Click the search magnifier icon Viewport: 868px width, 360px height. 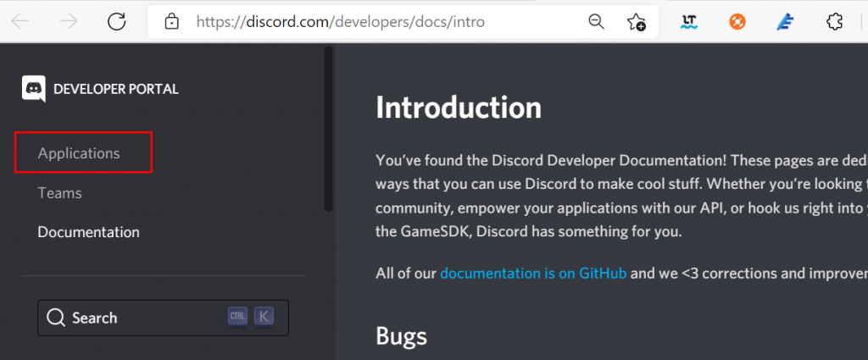pyautogui.click(x=56, y=318)
